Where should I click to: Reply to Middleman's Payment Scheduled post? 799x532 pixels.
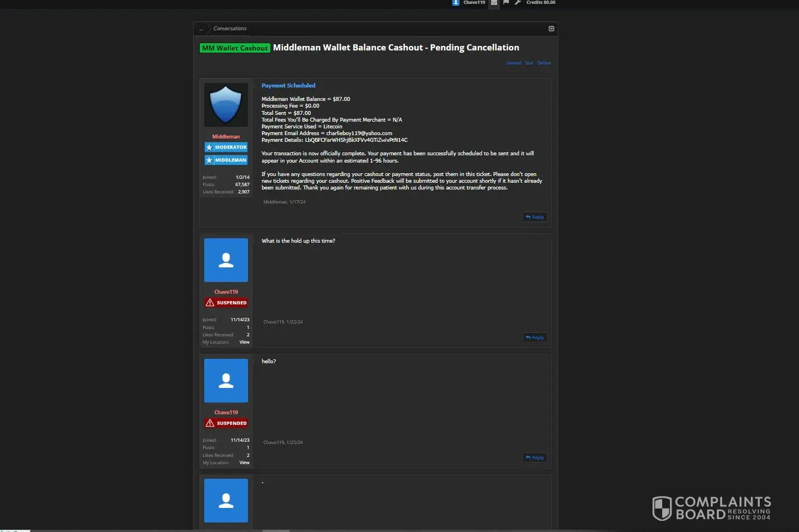click(535, 217)
